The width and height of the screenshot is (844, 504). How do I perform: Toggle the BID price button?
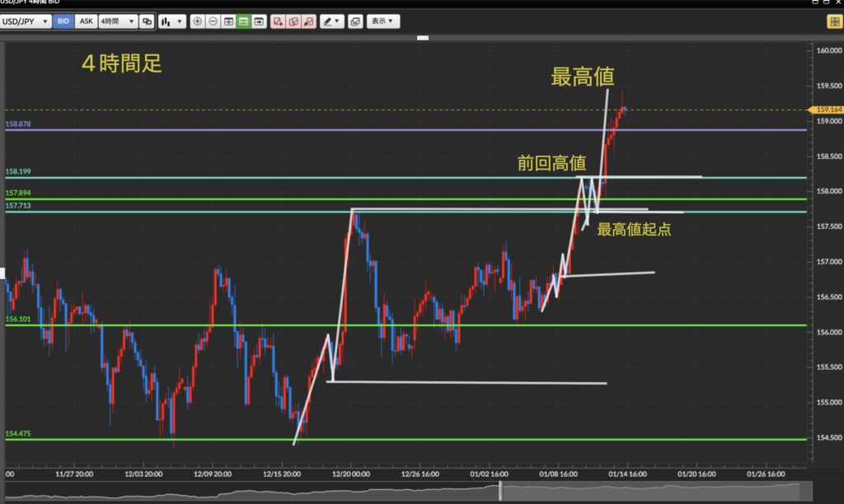(63, 21)
